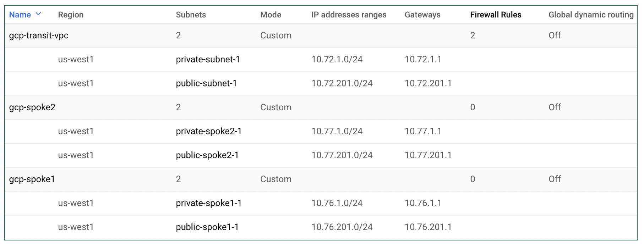Open the private-subnet-1 subnet

(x=208, y=60)
